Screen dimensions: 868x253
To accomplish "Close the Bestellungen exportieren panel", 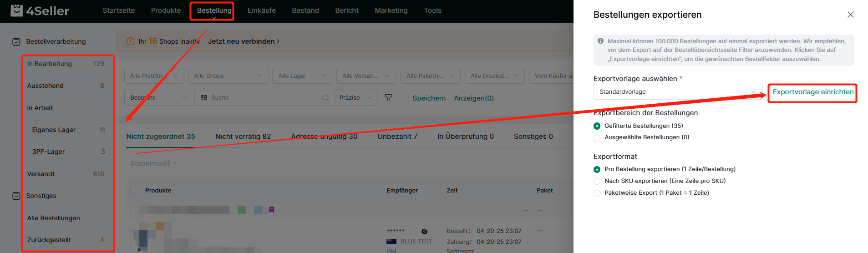I will [850, 15].
